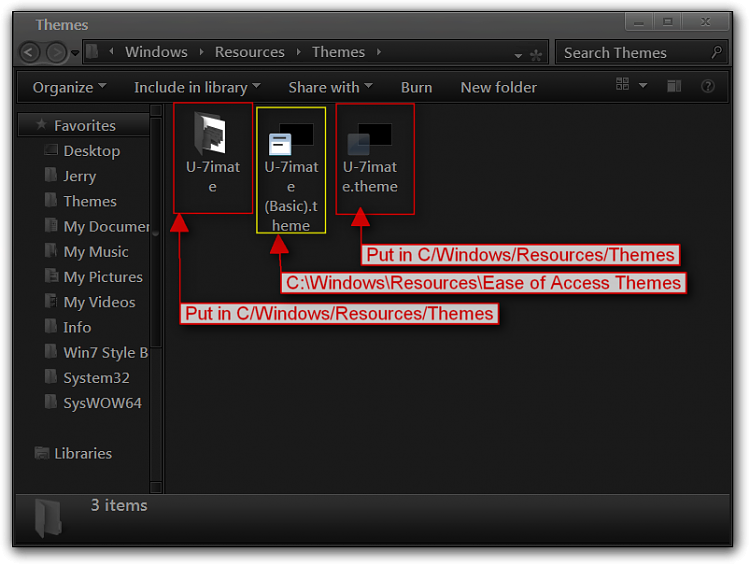Image resolution: width=750 pixels, height=565 pixels.
Task: Open the recent locations dropdown arrow
Action: (x=75, y=53)
